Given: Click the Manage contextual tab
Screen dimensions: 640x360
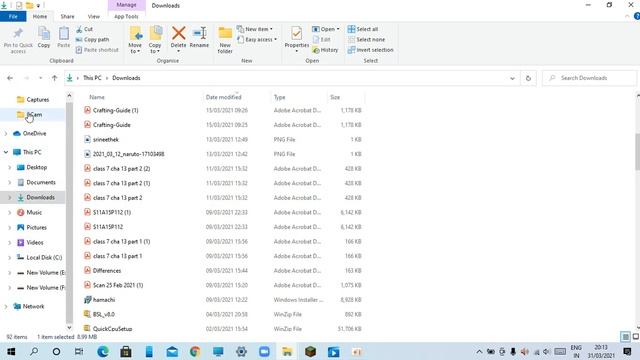Looking at the screenshot, I should pos(126,5).
